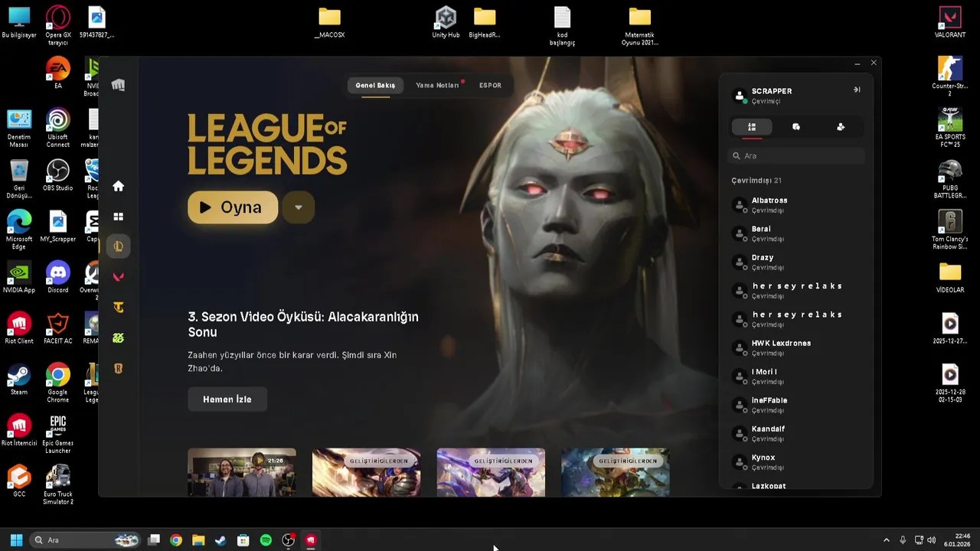This screenshot has width=980, height=551.
Task: Select the Ubisoft Connect desktop icon
Action: (58, 128)
